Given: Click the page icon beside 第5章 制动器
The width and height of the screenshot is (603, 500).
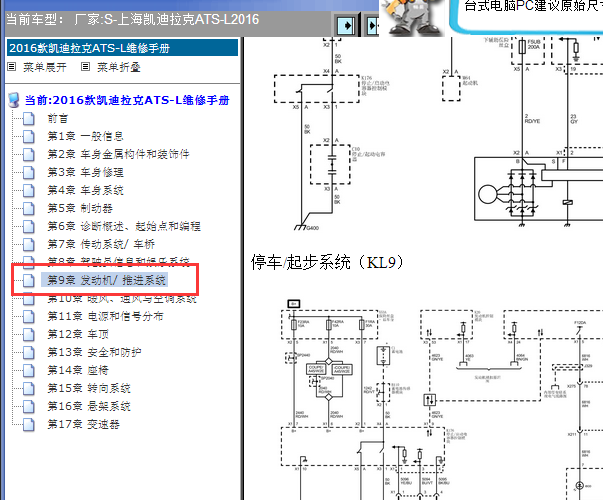Looking at the screenshot, I should point(28,209).
